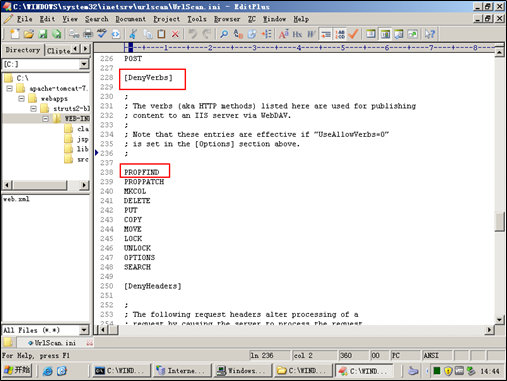Viewport: 507px width, 381px height.
Task: Click the directory tree horizontal scrollbar thumb
Action: 40,185
